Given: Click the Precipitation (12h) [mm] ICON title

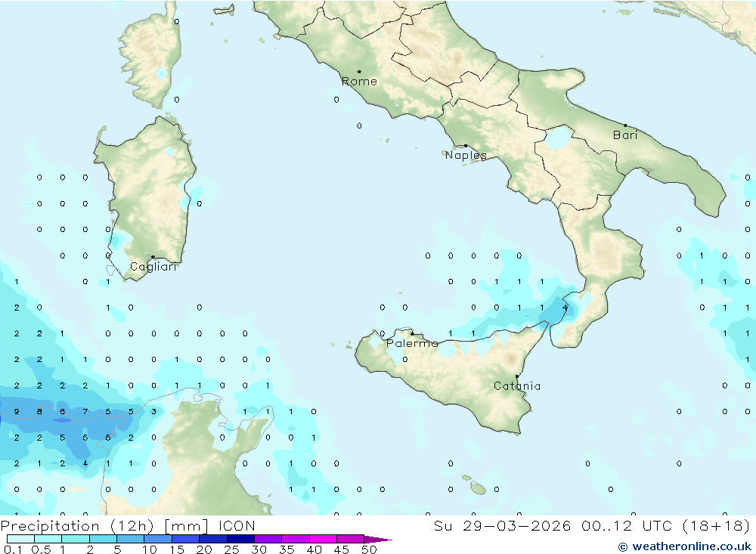Looking at the screenshot, I should (128, 526).
